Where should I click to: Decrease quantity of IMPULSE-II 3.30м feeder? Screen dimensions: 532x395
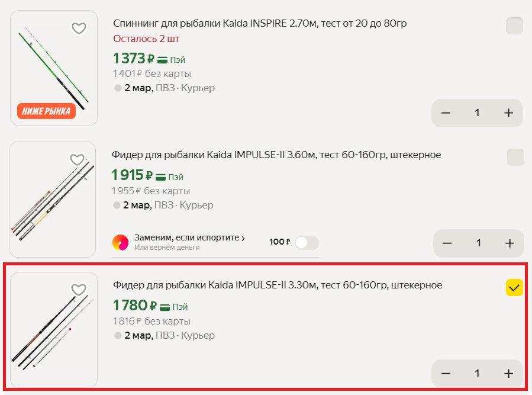pos(446,374)
